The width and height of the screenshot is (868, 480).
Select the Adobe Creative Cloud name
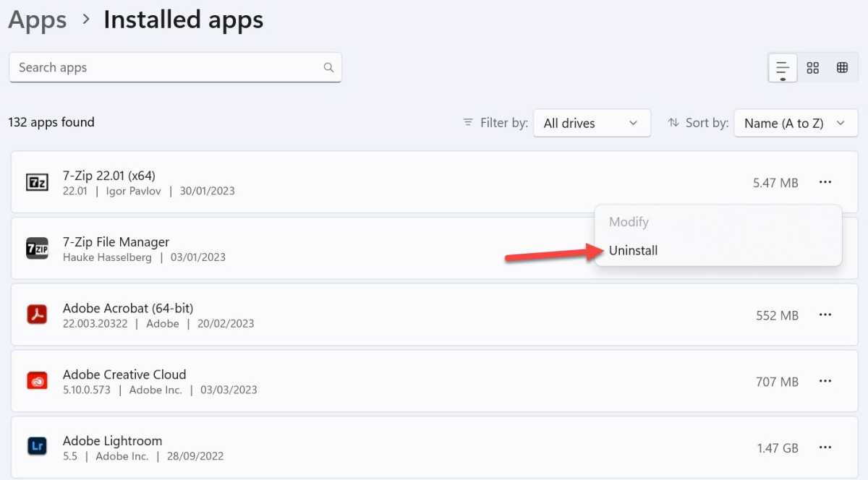(124, 374)
